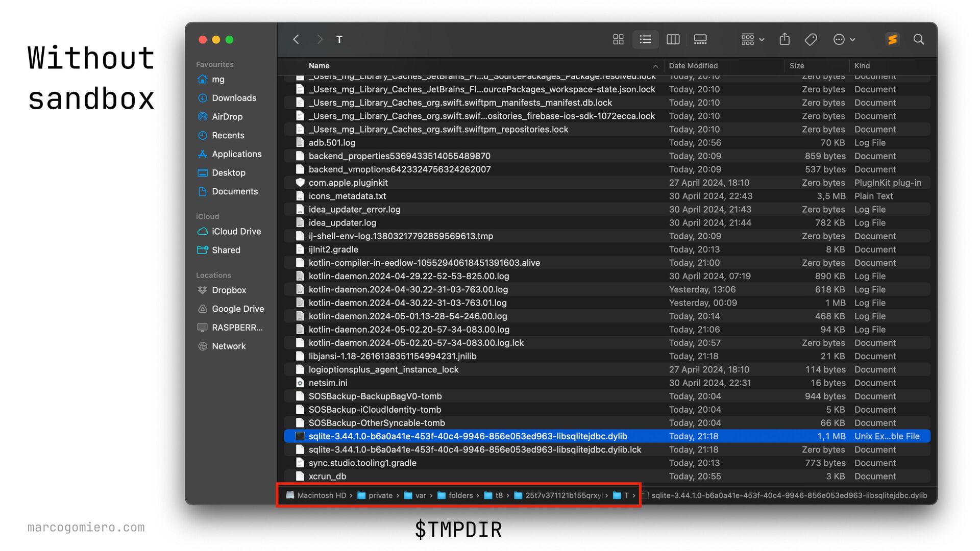Open iCloud Drive in sidebar
The height and width of the screenshot is (551, 980).
coord(229,232)
